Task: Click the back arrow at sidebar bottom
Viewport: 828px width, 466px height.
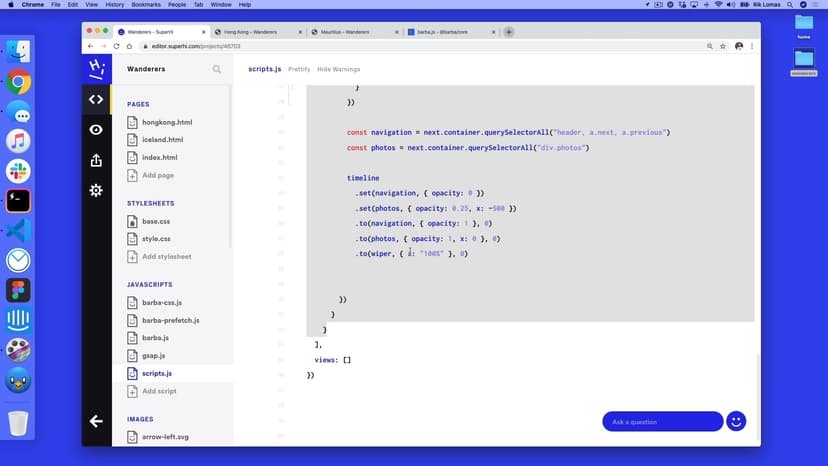Action: point(96,421)
